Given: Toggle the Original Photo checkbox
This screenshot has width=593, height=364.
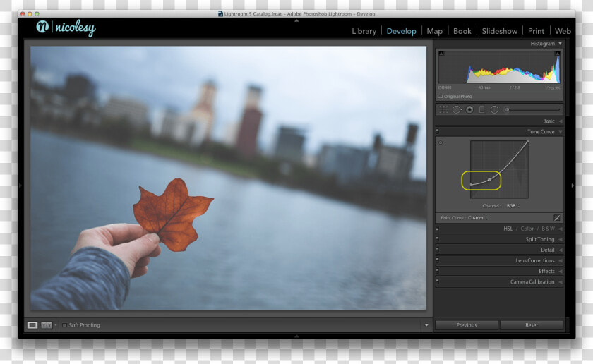Looking at the screenshot, I should [441, 97].
